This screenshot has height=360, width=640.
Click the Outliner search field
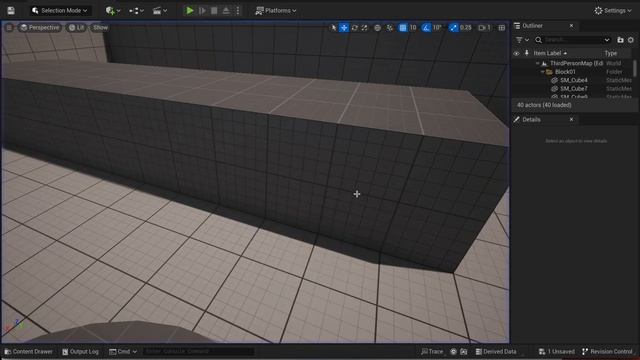pyautogui.click(x=573, y=40)
